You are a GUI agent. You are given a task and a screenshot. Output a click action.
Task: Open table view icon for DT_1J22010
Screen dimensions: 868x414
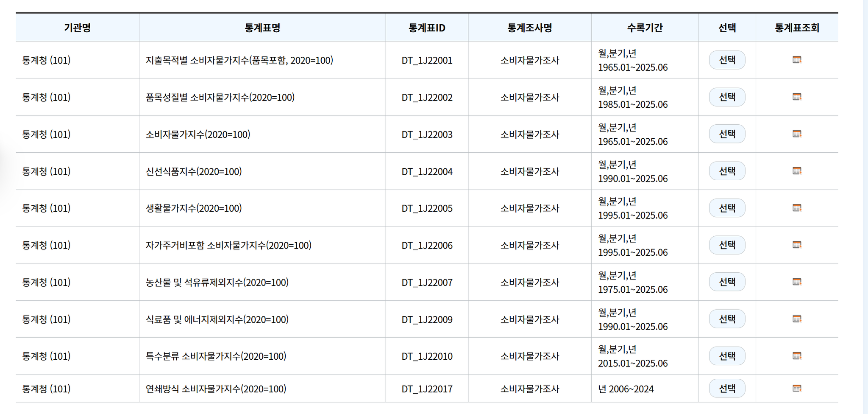click(x=797, y=356)
